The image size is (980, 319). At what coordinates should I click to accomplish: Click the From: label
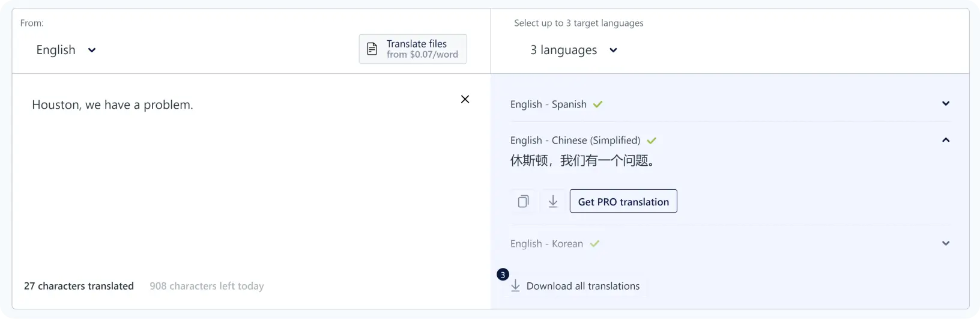point(32,23)
